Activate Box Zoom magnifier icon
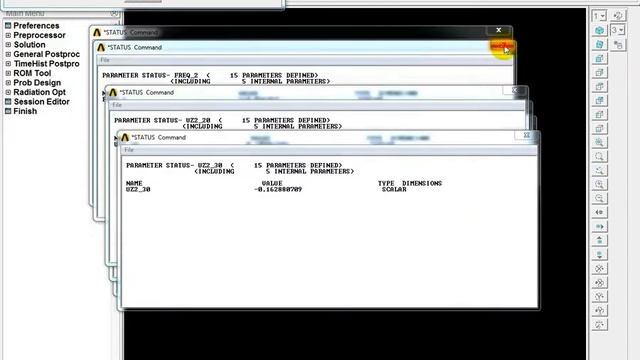The height and width of the screenshot is (360, 640). coord(599,156)
